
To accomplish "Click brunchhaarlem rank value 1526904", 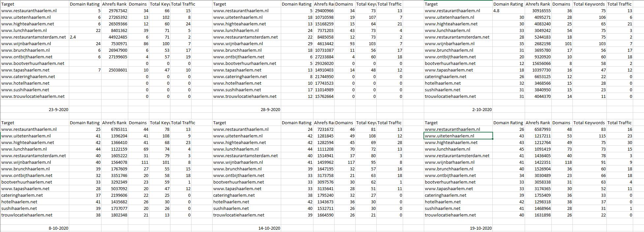I will (x=538, y=169).
